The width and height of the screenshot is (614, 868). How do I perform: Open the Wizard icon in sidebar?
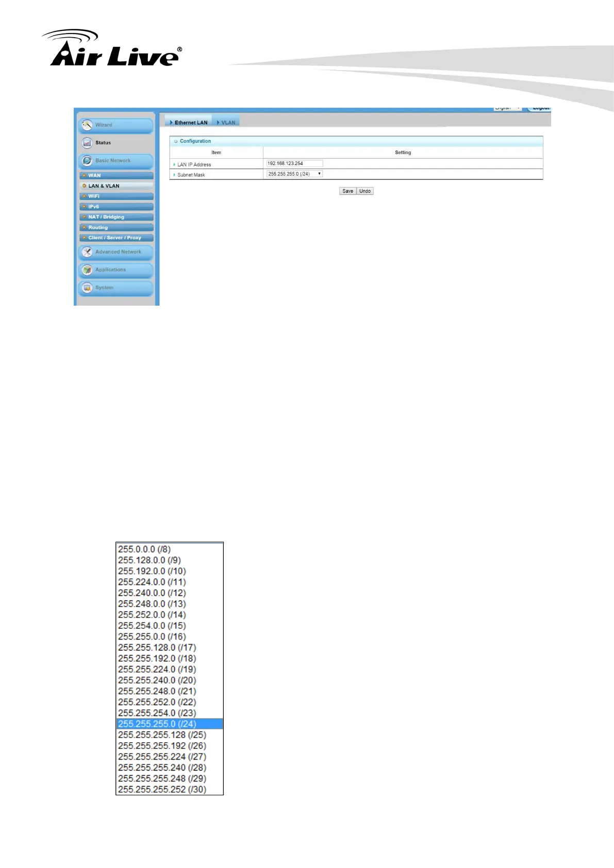point(87,125)
